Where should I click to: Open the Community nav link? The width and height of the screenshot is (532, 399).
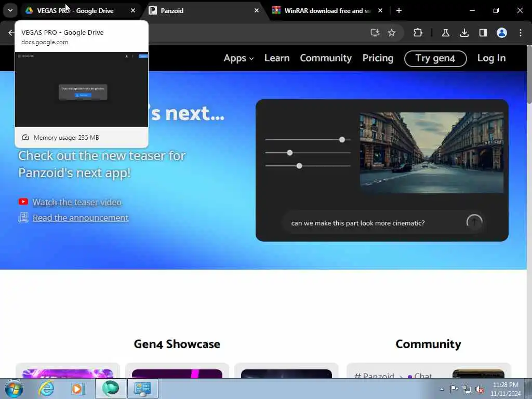tap(326, 58)
